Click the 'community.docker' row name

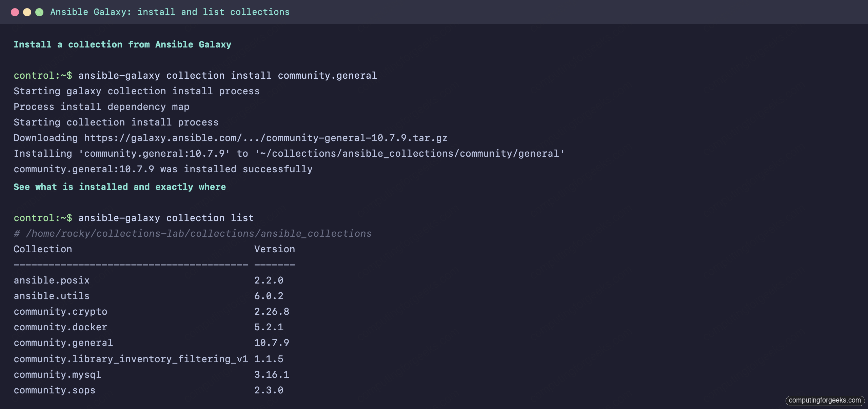coord(60,327)
